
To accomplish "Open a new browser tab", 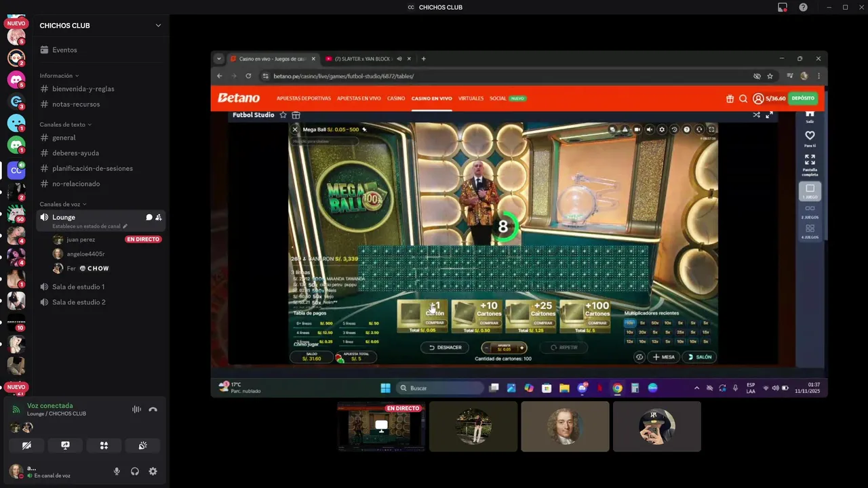I will click(x=424, y=59).
